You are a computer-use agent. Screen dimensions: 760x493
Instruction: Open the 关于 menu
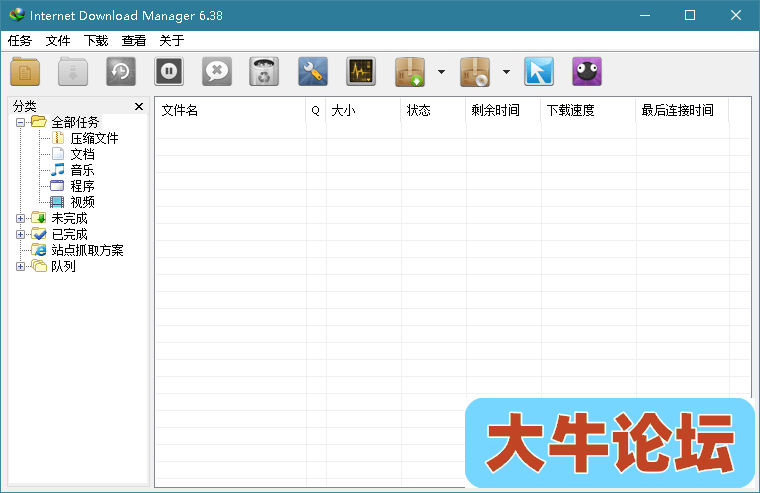[x=172, y=41]
